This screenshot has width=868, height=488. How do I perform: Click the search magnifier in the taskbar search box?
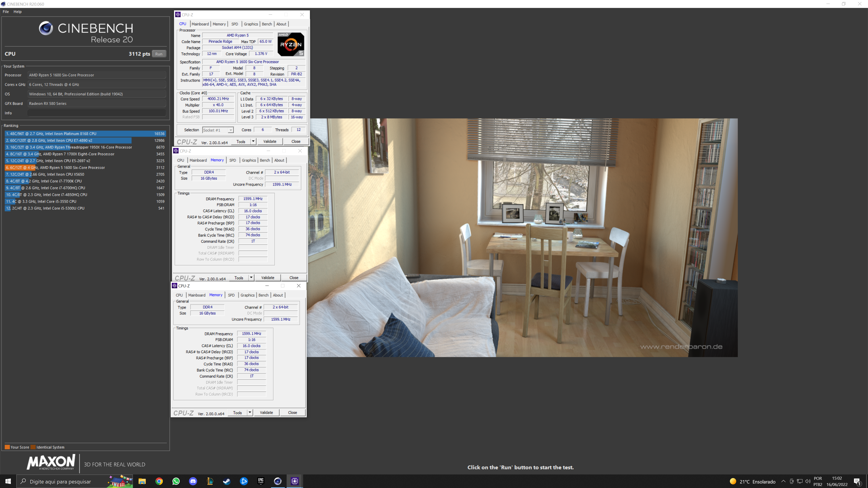click(23, 481)
